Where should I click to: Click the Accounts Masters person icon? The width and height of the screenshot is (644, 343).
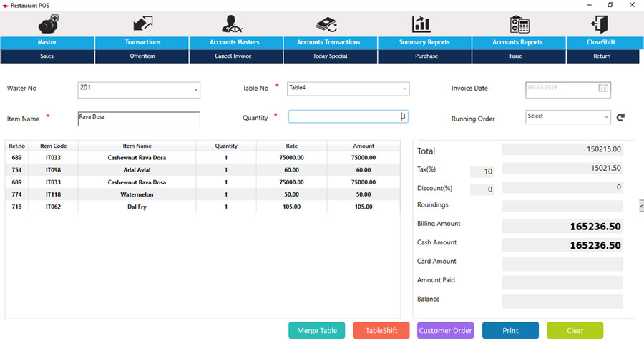(x=235, y=24)
